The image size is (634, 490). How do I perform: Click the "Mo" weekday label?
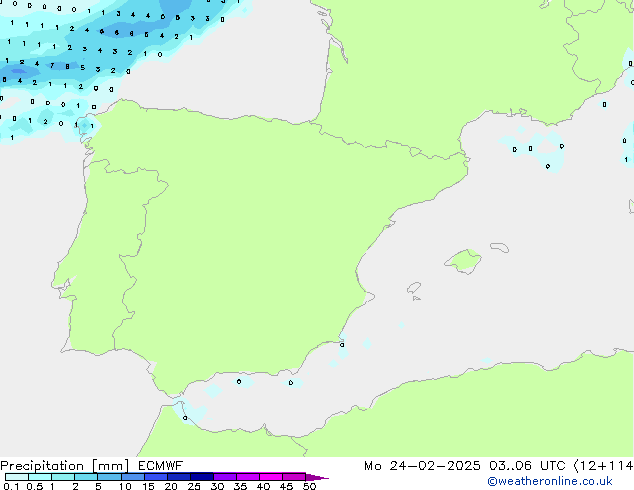pyautogui.click(x=372, y=466)
